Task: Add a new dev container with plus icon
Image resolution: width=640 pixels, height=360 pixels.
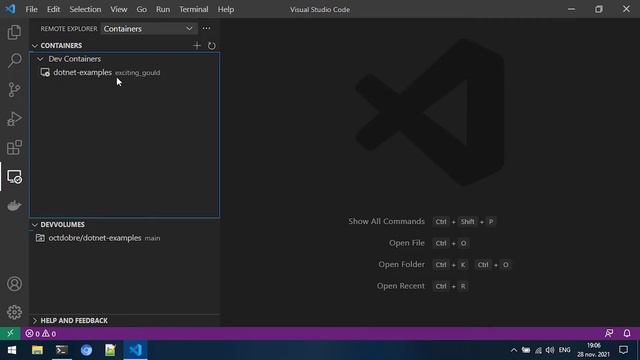Action: (197, 46)
